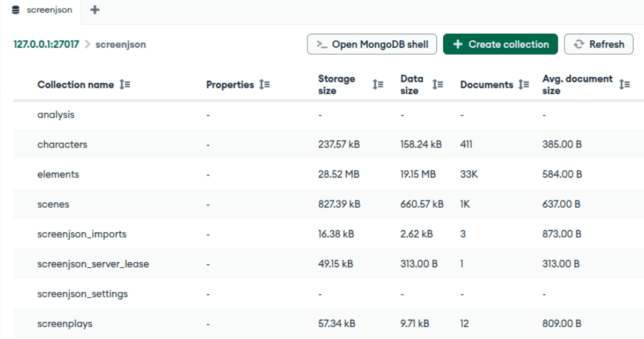Click 16.38 kB storage size value
Image resolution: width=644 pixels, height=339 pixels.
pyautogui.click(x=336, y=234)
